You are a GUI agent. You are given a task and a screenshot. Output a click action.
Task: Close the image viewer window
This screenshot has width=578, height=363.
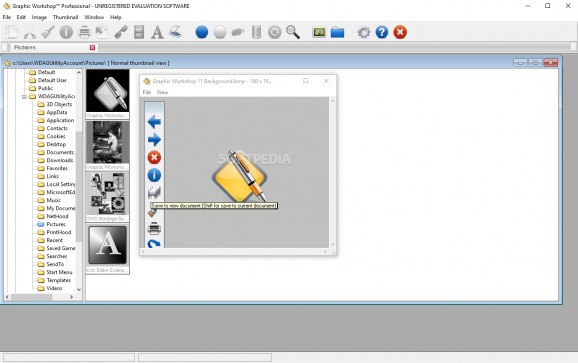tap(326, 81)
